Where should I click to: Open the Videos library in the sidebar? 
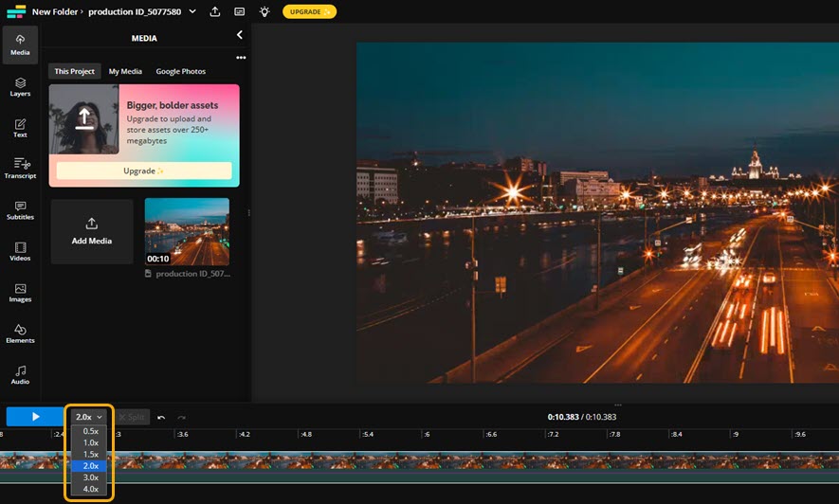(x=20, y=251)
